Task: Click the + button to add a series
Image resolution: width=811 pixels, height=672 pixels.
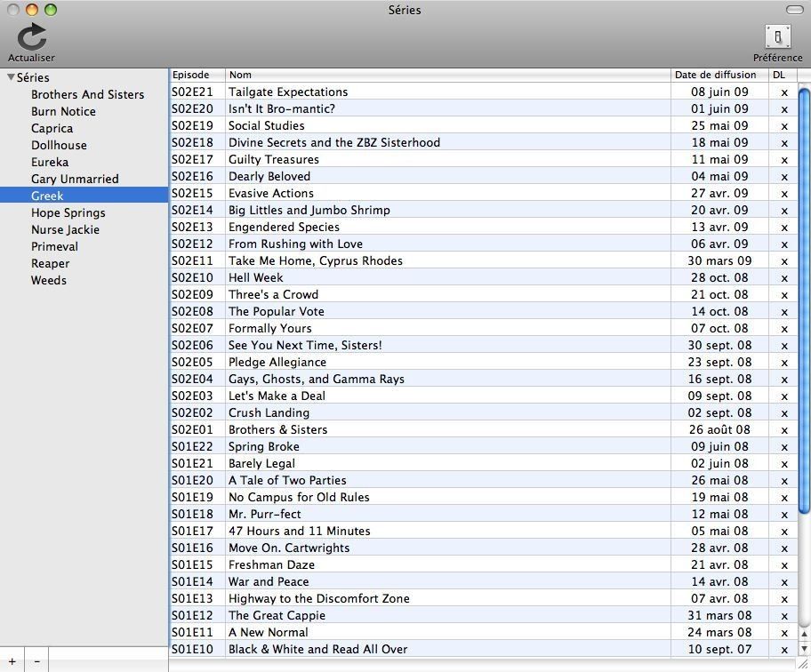Action: [x=12, y=661]
